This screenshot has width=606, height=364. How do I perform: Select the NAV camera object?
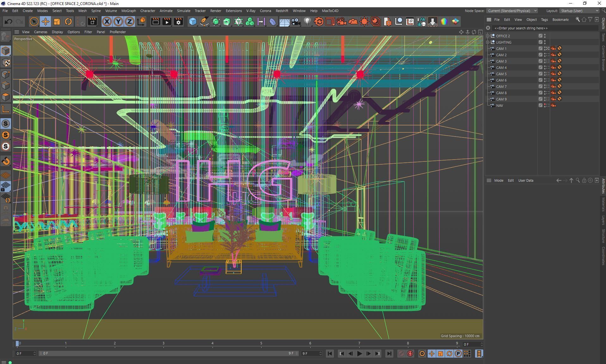pyautogui.click(x=499, y=106)
